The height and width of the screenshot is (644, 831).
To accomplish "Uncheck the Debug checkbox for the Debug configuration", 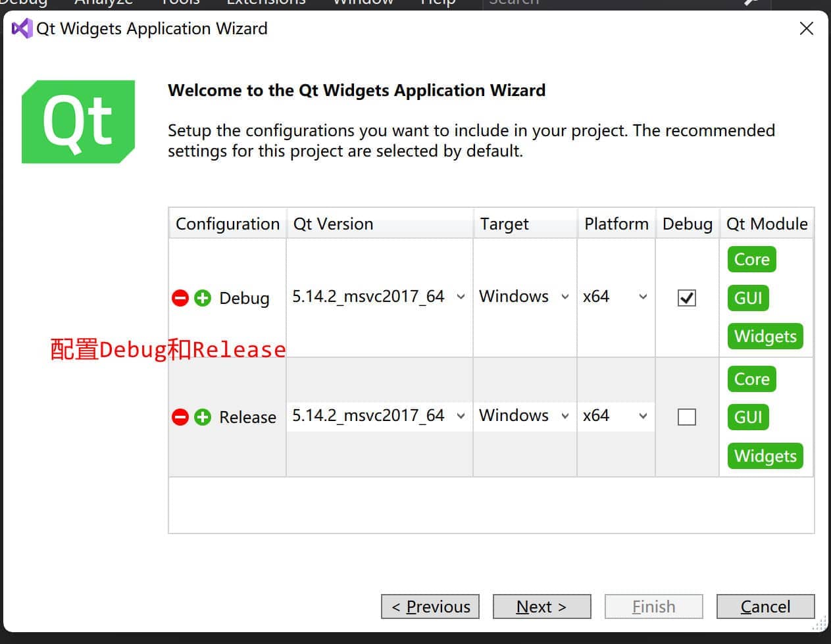I will click(x=686, y=297).
